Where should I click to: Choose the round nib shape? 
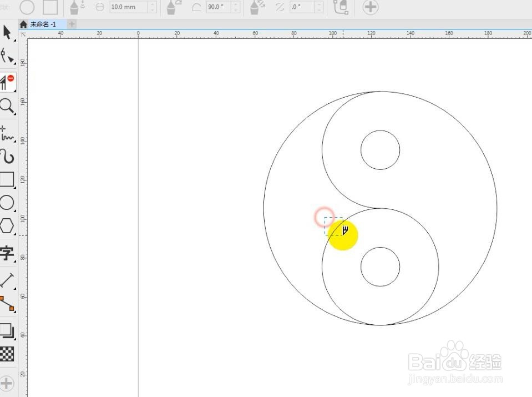[x=27, y=7]
